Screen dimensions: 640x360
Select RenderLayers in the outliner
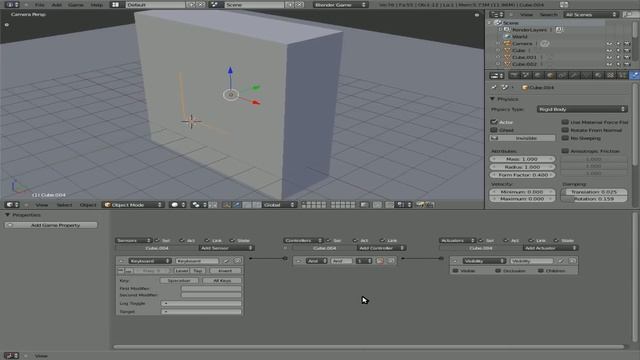point(529,29)
